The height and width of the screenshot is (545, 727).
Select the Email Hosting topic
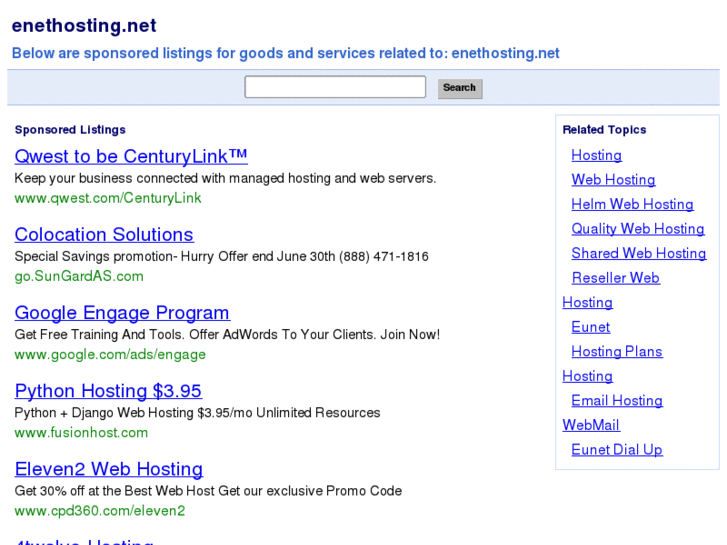pos(616,401)
